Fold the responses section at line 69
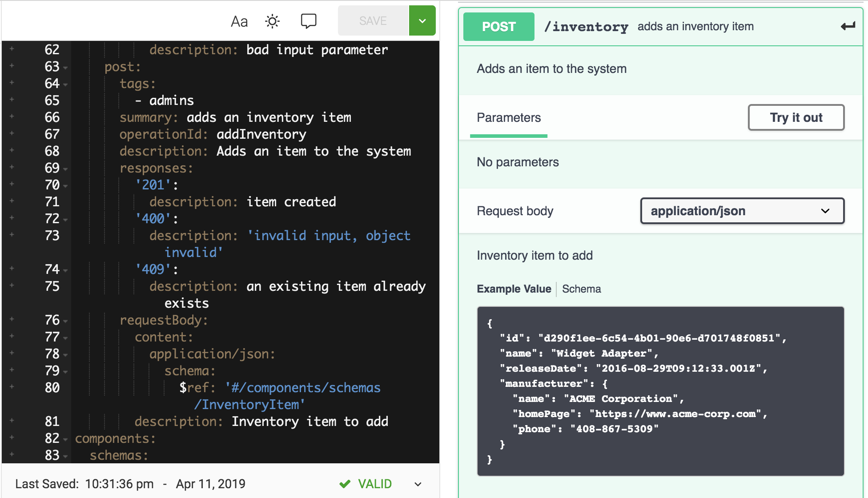 [65, 169]
